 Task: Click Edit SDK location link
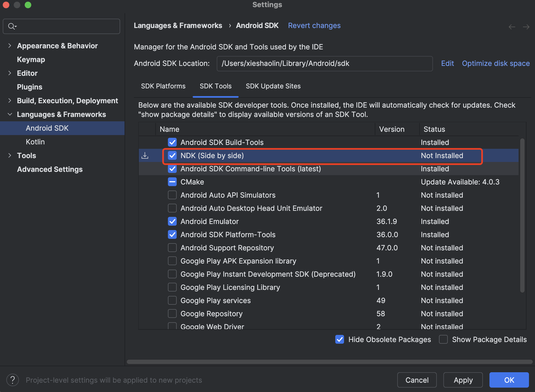[x=447, y=63]
